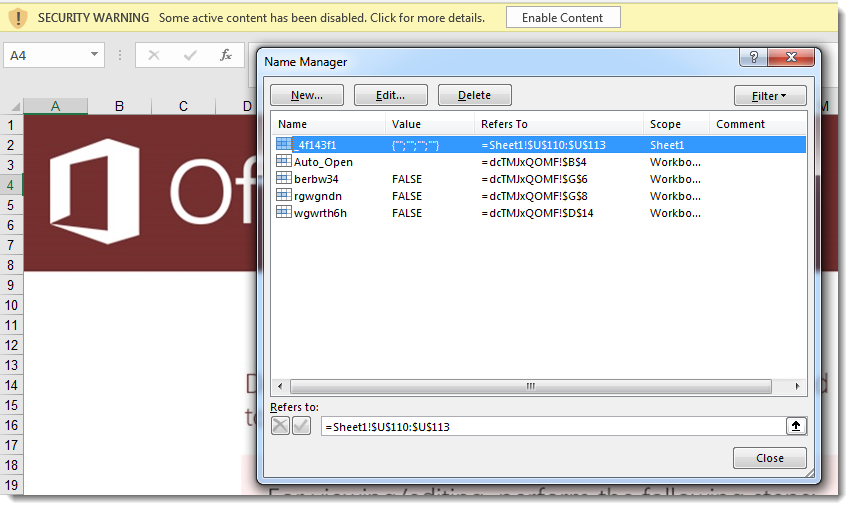Select the berbw34 name row

click(x=316, y=179)
